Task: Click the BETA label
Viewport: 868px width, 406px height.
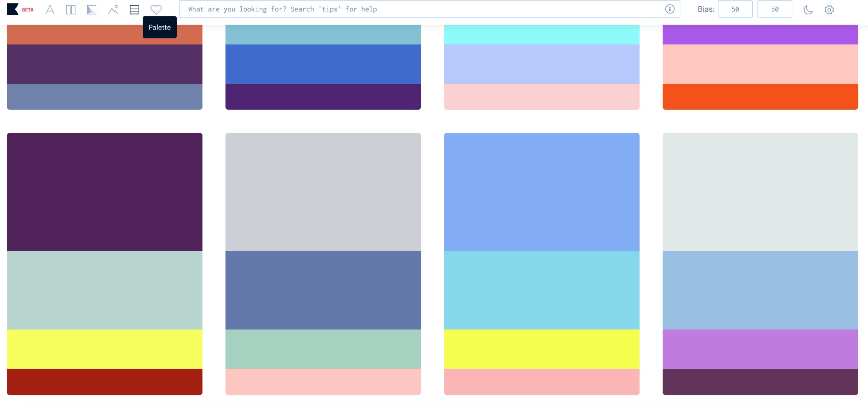Action: click(x=28, y=10)
